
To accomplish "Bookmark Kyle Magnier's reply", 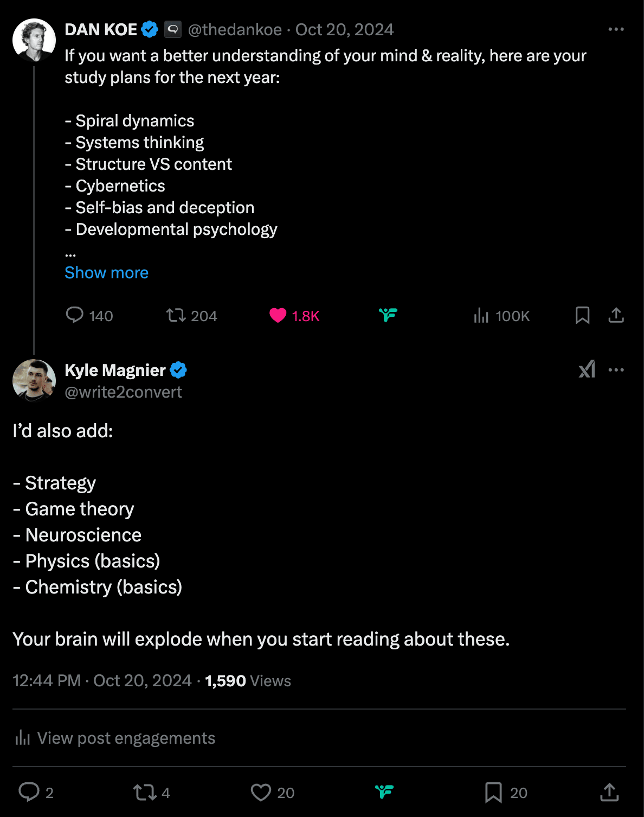I will point(493,792).
